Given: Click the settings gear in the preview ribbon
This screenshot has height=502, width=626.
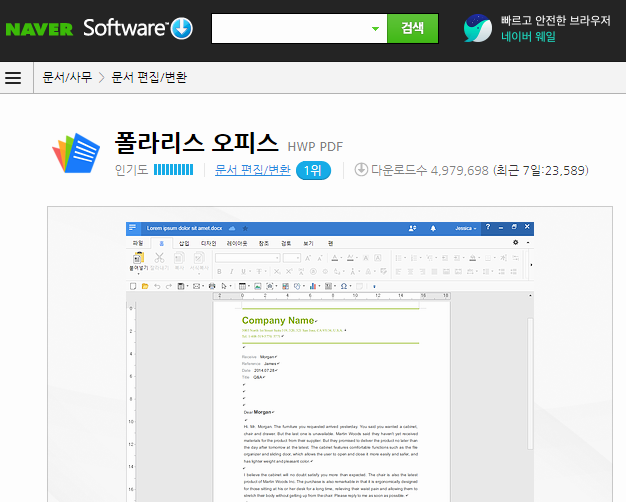Looking at the screenshot, I should [x=515, y=242].
